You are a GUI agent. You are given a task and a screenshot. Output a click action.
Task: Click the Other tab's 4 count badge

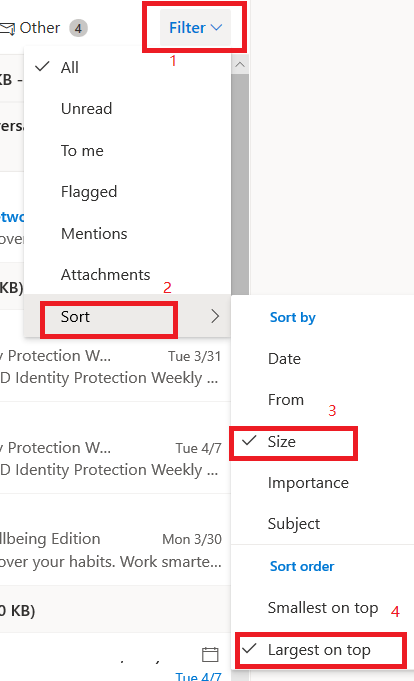click(x=78, y=29)
